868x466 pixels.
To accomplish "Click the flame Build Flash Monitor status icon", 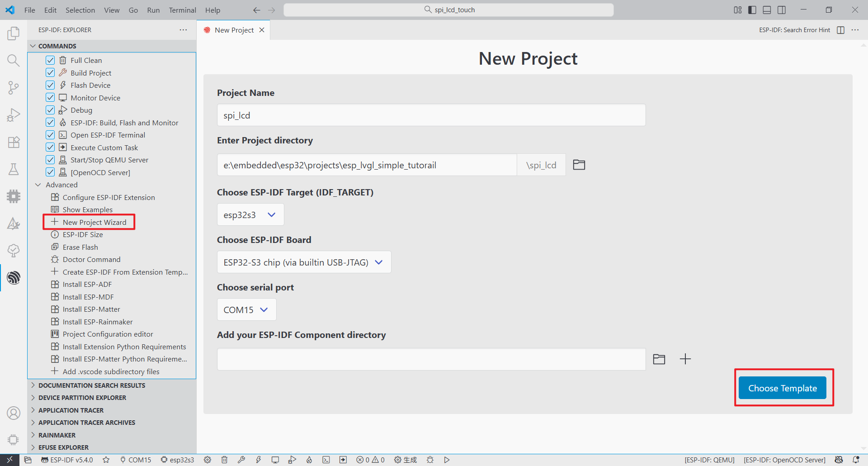I will pos(309,460).
